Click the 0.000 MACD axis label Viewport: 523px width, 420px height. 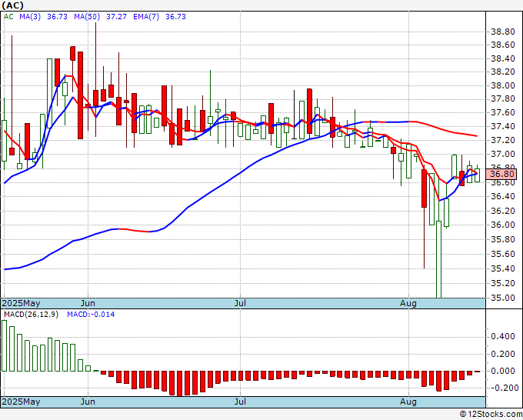(x=503, y=371)
